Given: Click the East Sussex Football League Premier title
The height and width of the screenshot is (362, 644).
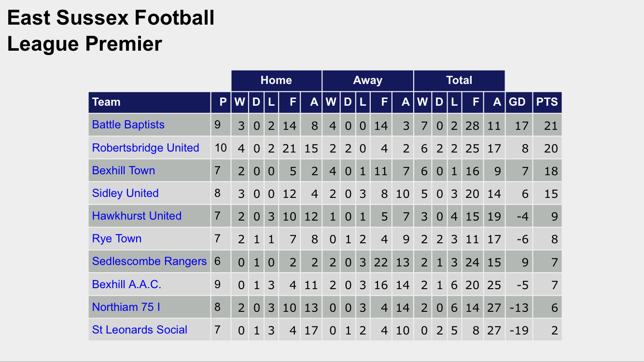Looking at the screenshot, I should [111, 31].
